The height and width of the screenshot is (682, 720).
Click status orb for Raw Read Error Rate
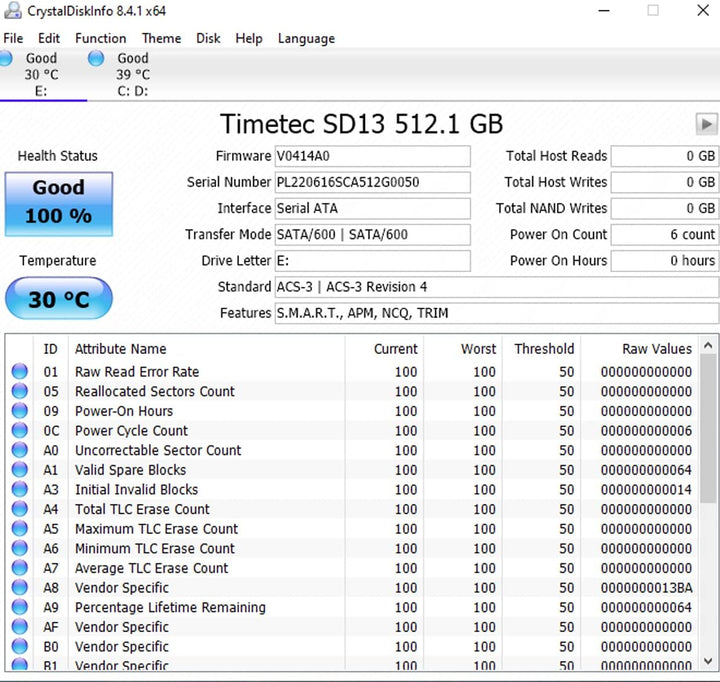coord(20,371)
